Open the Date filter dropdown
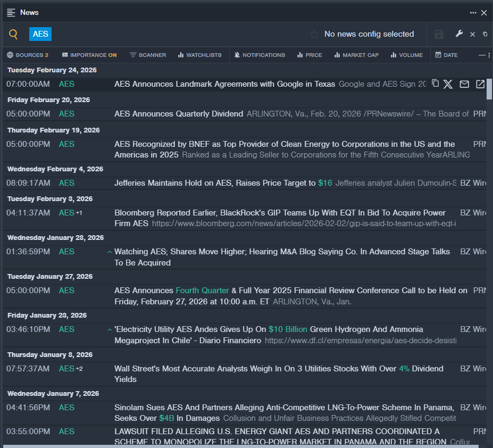This screenshot has height=448, width=493. pos(446,55)
